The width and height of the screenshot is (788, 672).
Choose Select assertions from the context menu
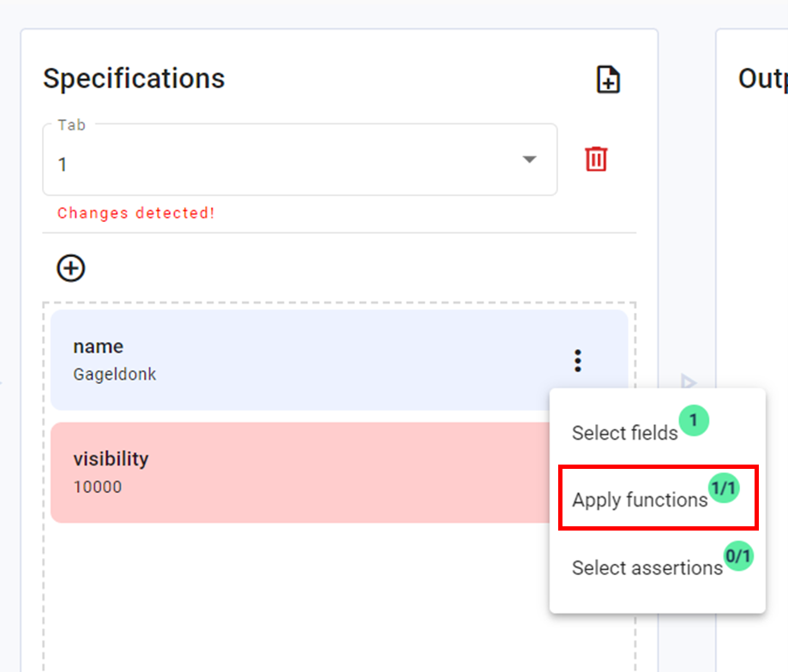[x=647, y=568]
